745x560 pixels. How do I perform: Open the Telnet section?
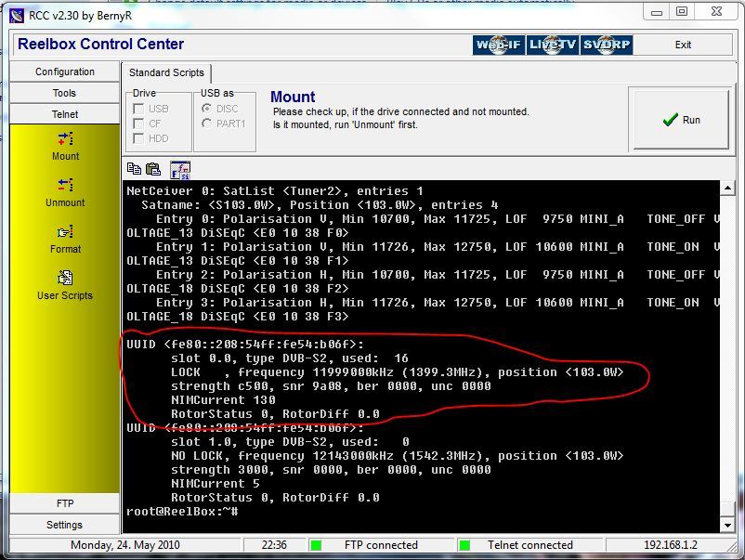point(65,114)
